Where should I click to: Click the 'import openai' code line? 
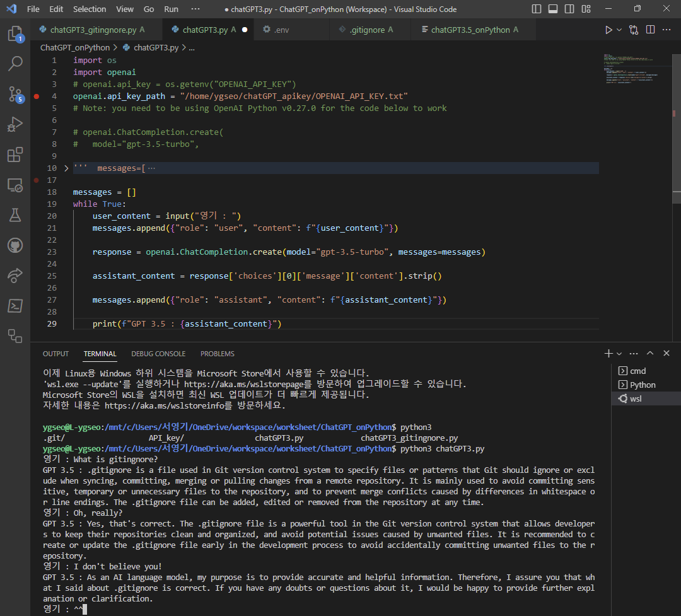coord(104,72)
